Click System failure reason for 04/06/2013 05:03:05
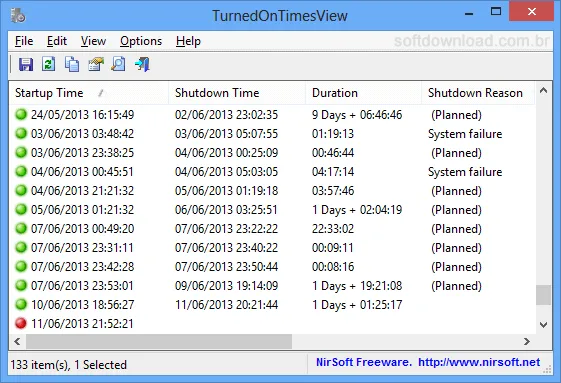The height and width of the screenshot is (383, 561). click(465, 172)
